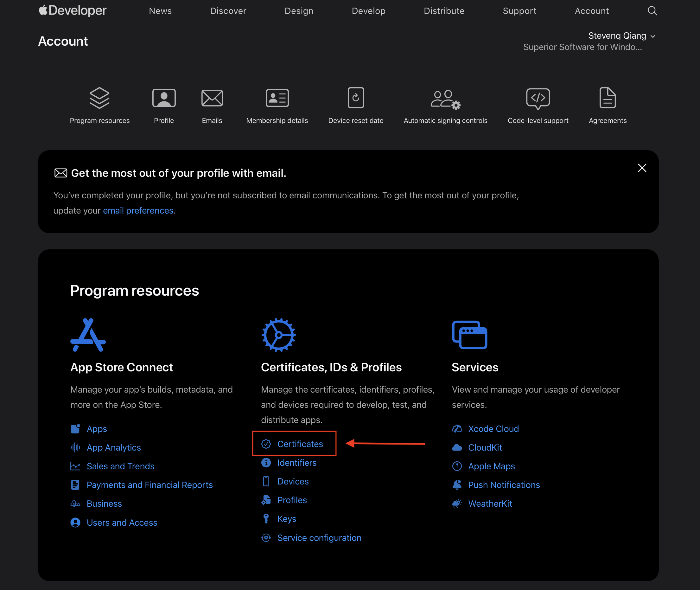Open the Devices link
700x590 pixels.
coord(293,481)
